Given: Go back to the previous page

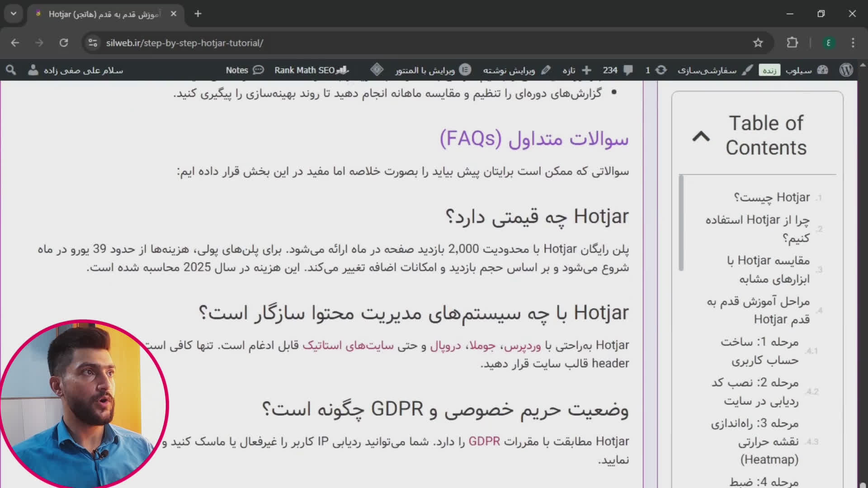Looking at the screenshot, I should 15,42.
